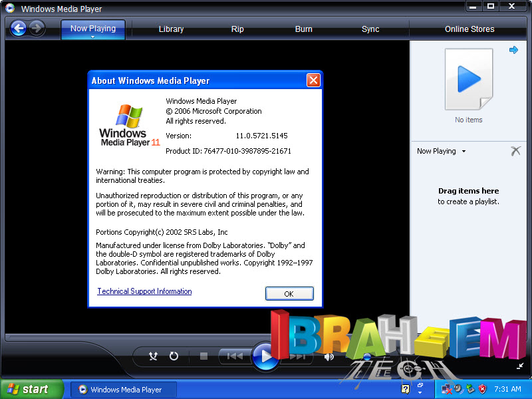Expand the Now Playing tab dropdown arrow
Screen dimensions: 532x399
pyautogui.click(x=92, y=37)
